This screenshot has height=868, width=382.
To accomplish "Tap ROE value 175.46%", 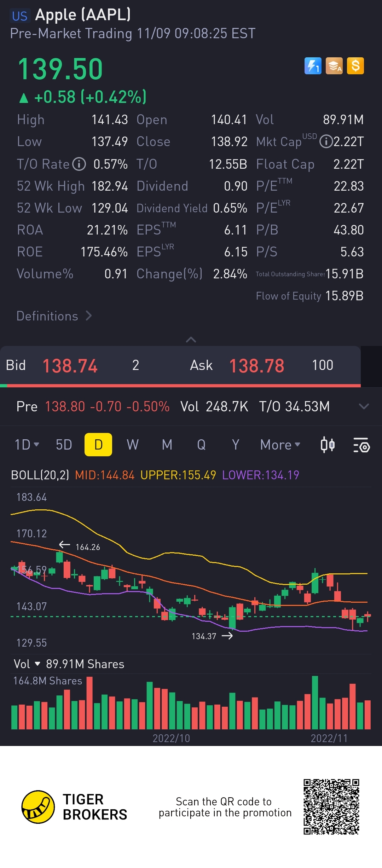I will (x=104, y=252).
